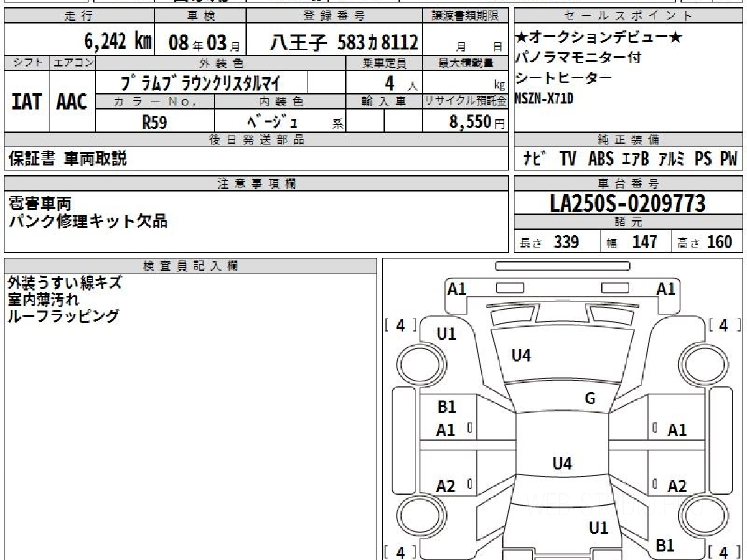This screenshot has height=560, width=747.
Task: Click the length value 339
Action: 566,242
